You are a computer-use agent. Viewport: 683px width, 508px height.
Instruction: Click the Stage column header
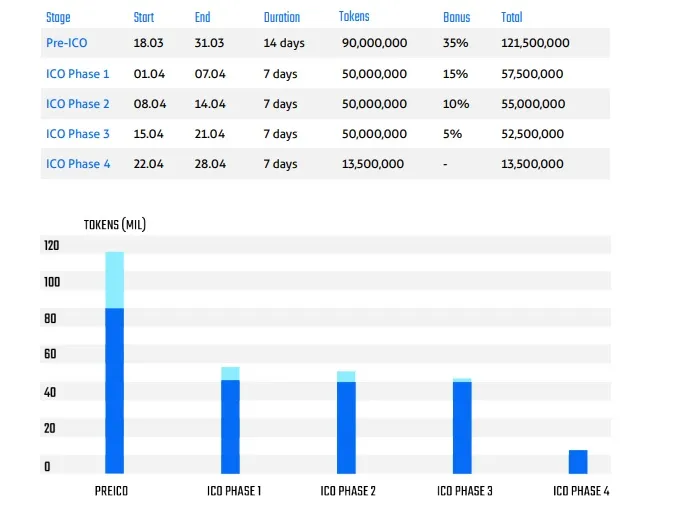click(58, 17)
